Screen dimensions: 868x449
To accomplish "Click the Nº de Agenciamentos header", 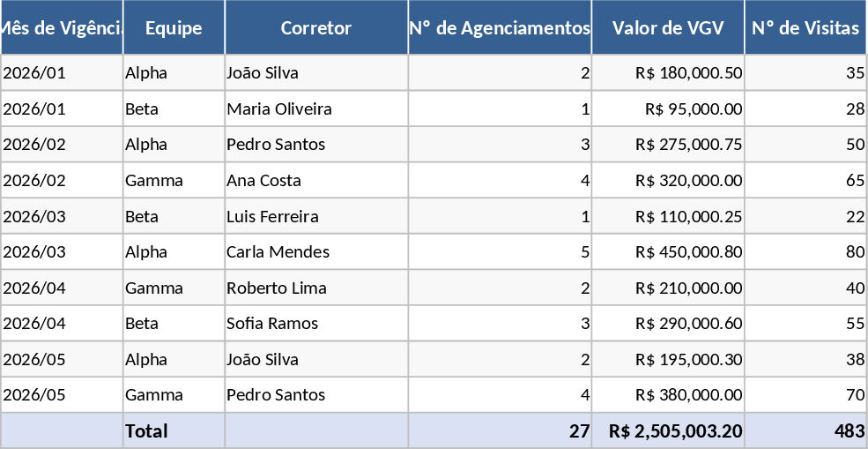I will 500,28.
